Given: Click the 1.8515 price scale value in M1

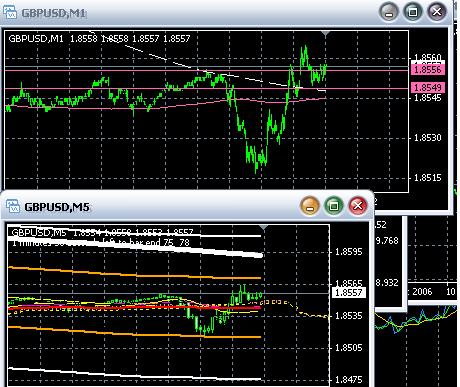Looking at the screenshot, I should 428,178.
